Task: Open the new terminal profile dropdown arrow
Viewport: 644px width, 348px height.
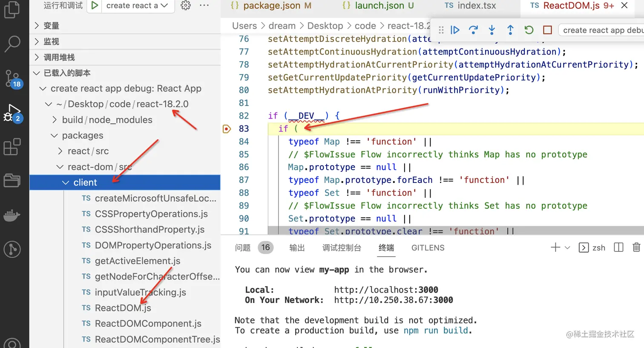Action: point(567,248)
